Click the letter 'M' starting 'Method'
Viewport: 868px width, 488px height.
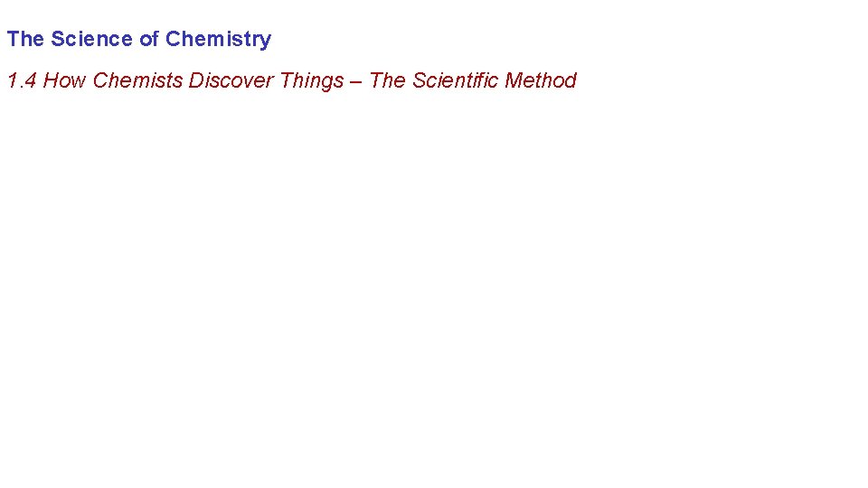click(514, 80)
